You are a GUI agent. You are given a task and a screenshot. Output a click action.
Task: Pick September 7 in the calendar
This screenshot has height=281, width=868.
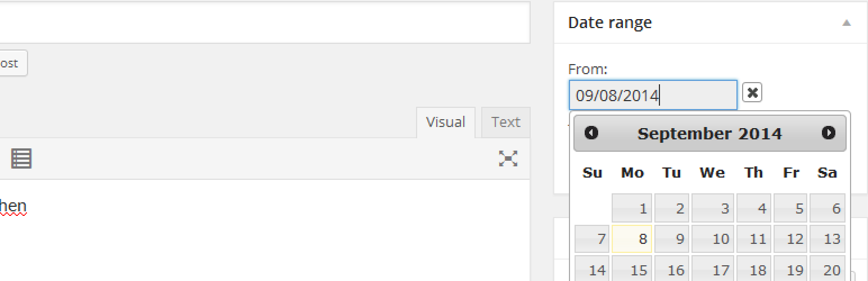coord(593,239)
